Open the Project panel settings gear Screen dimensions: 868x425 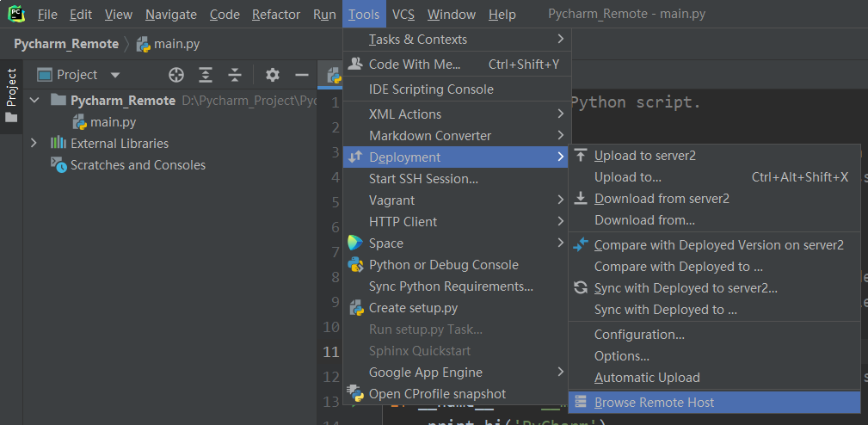coord(273,75)
